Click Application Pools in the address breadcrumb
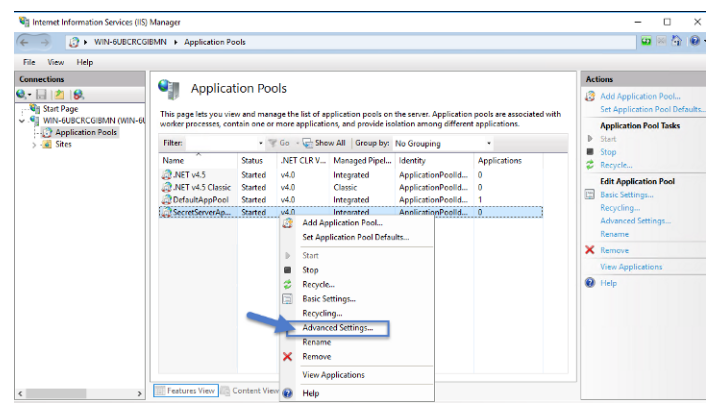Image resolution: width=722 pixels, height=412 pixels. pos(215,42)
